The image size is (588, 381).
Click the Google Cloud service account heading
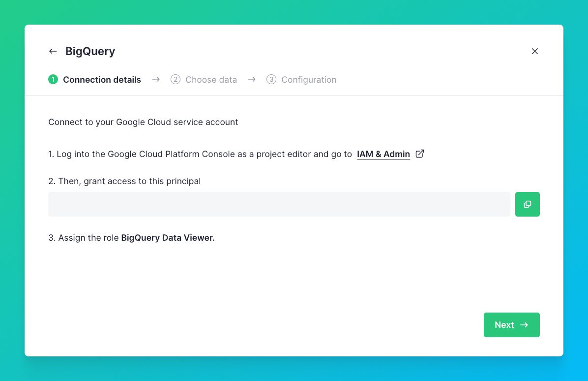tap(143, 122)
